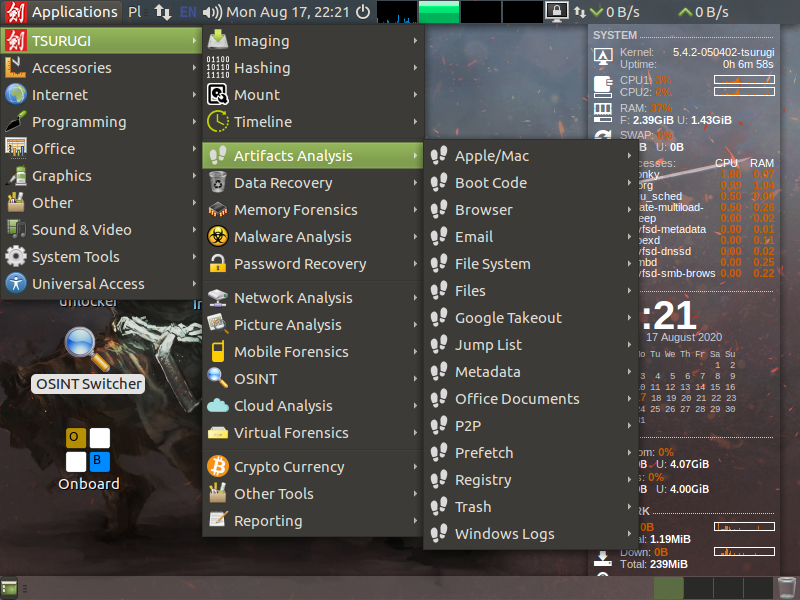Image resolution: width=800 pixels, height=600 pixels.
Task: Click the TSURUGI red logo icon
Action: click(15, 41)
